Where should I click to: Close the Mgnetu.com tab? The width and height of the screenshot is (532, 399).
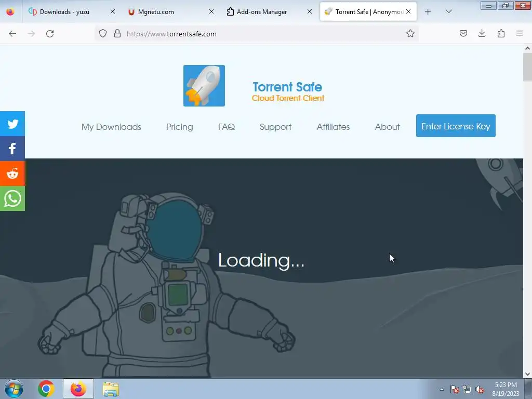tap(211, 12)
